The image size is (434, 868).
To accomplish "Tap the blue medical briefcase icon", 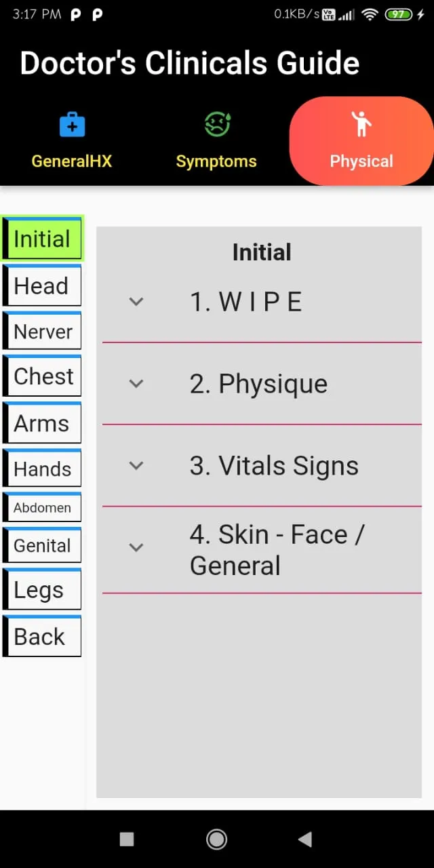I will (72, 125).
